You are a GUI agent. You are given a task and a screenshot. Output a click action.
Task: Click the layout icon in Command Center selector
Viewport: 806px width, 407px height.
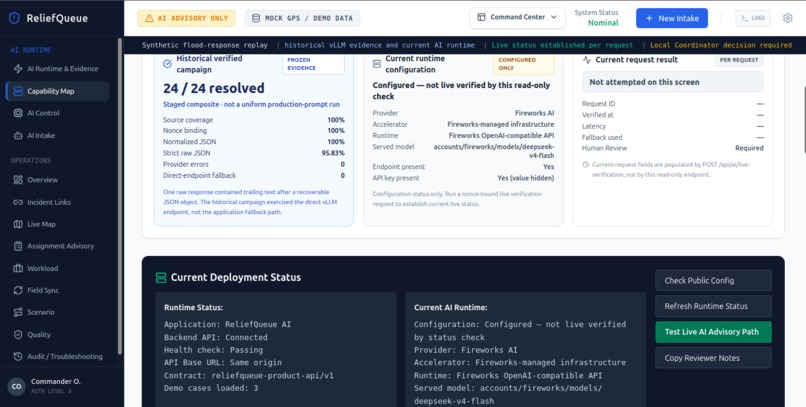[x=481, y=17]
